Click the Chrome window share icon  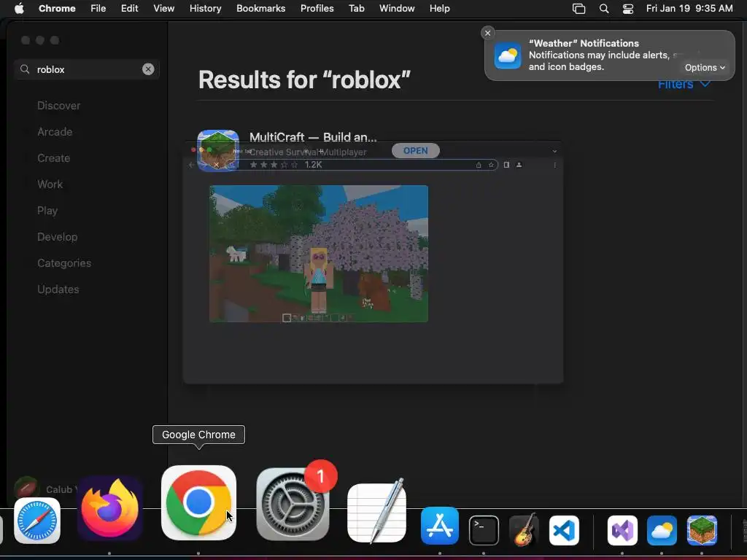pos(479,165)
